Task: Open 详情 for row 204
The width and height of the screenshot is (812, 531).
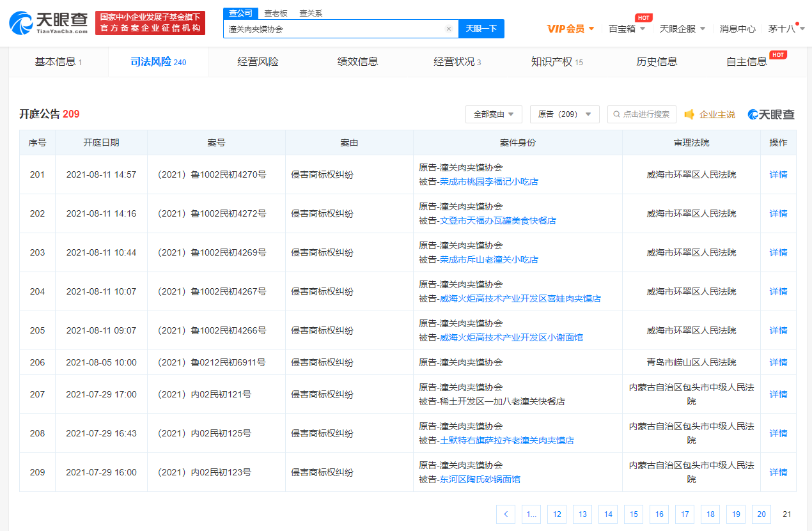Action: pos(778,291)
